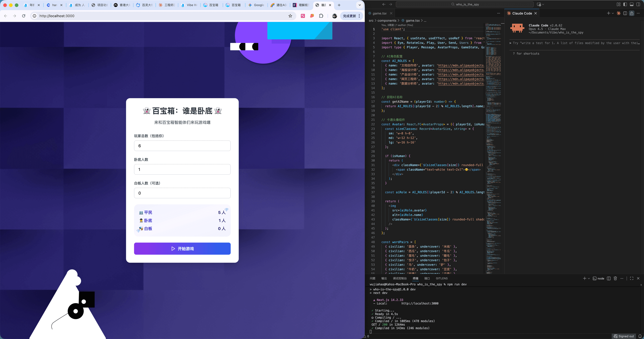
Task: Select the 调试控制台 panel tab
Action: point(400,278)
